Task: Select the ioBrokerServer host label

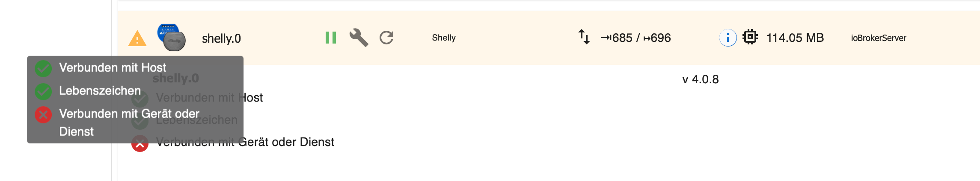Action: [879, 38]
